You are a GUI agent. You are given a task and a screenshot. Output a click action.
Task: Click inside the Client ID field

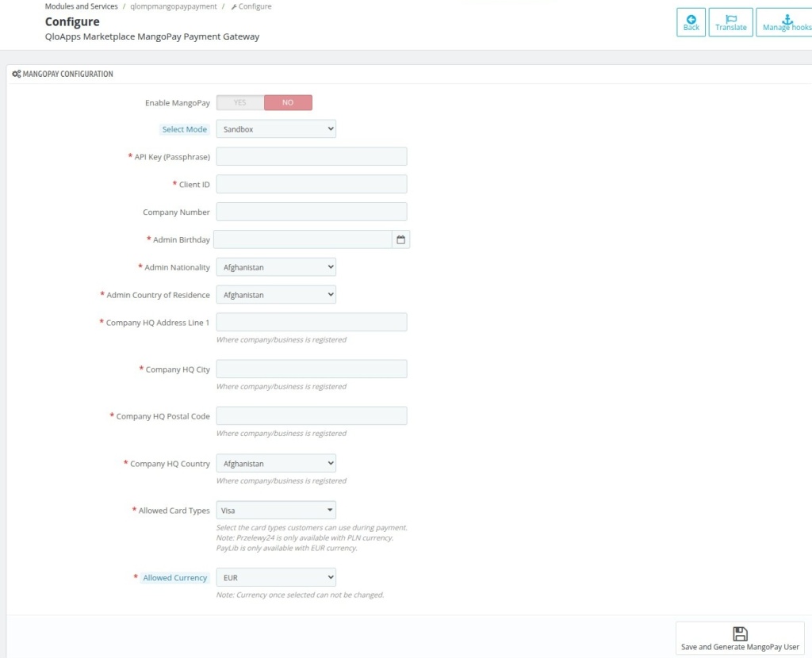pos(312,184)
